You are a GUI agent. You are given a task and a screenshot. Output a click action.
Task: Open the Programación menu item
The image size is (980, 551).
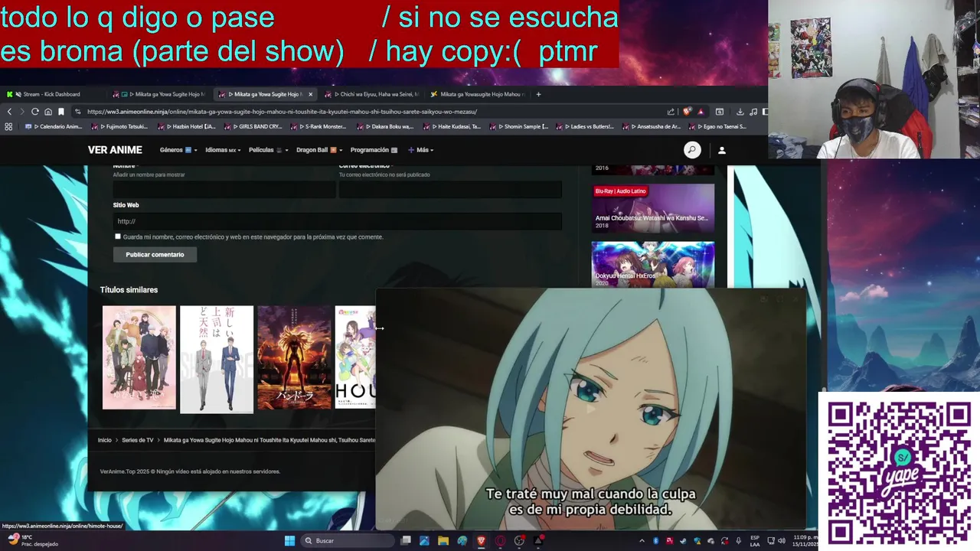click(374, 150)
